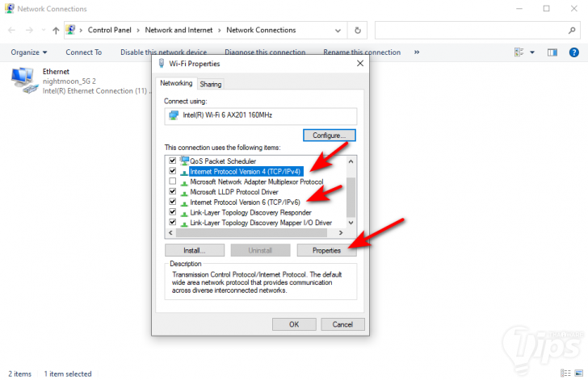Select Internet Protocol Version 6 (TCP/IPv6)

coord(245,203)
